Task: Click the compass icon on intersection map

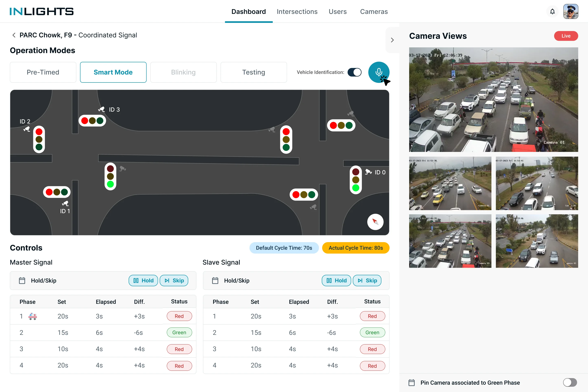Action: pyautogui.click(x=375, y=222)
